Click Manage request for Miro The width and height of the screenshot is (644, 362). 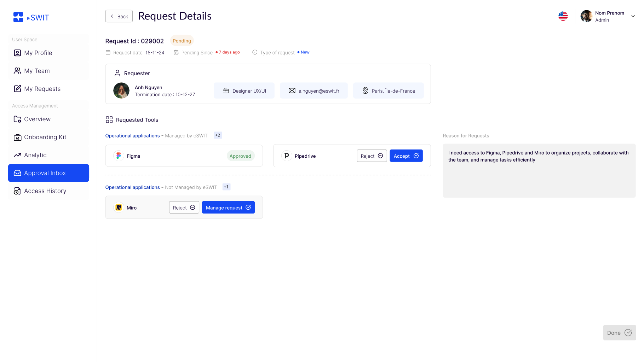[x=228, y=208]
